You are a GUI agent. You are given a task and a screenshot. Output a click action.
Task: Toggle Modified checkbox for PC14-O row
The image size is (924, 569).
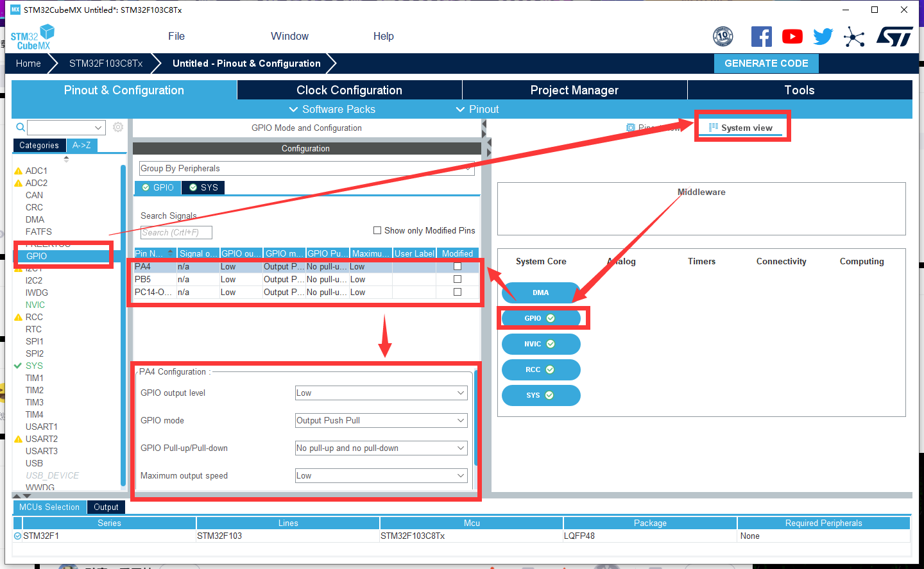click(x=458, y=292)
